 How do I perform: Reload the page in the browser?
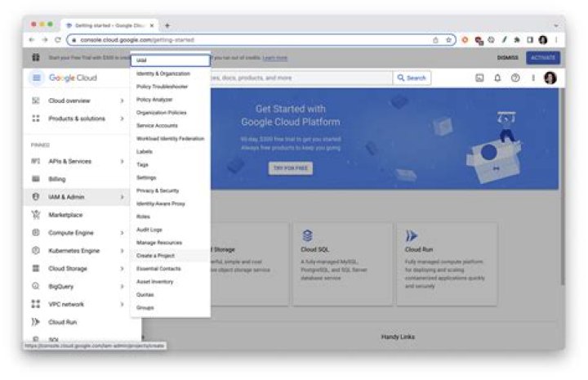[58, 40]
